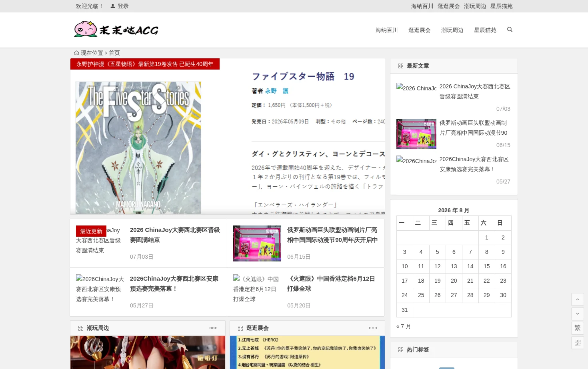Open more options for 逛逛展会 section
Screen dimensions: 588x369
pyautogui.click(x=373, y=328)
